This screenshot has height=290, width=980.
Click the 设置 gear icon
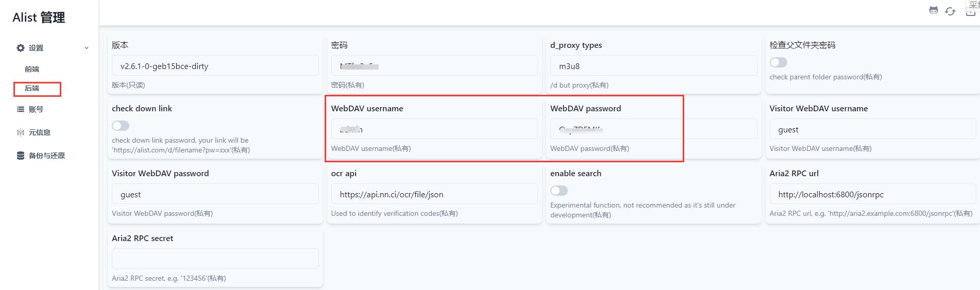21,48
